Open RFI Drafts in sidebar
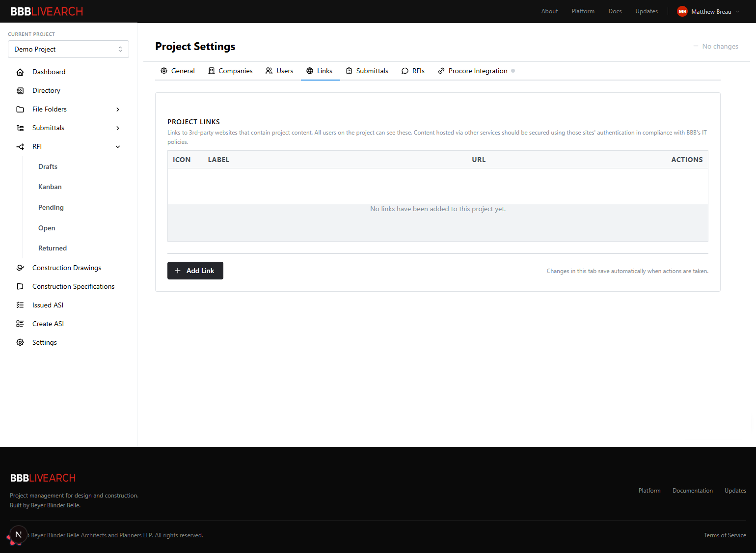The height and width of the screenshot is (553, 756). coord(48,166)
